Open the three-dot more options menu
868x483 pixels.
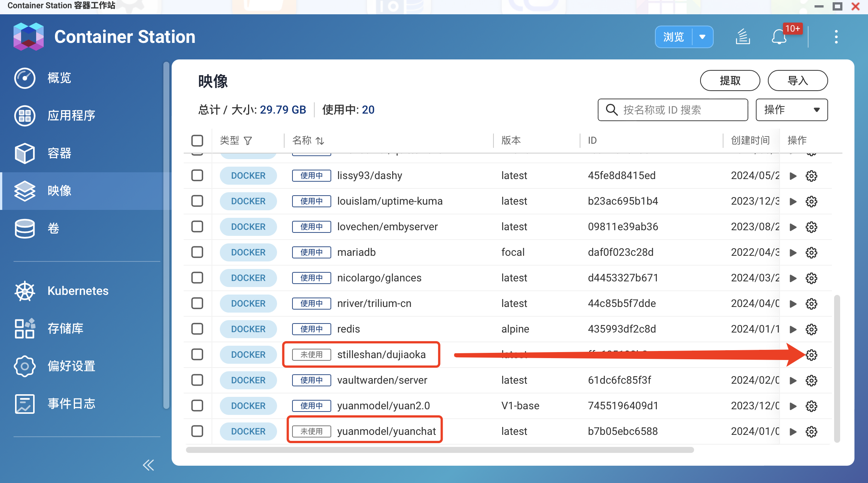[x=836, y=37]
